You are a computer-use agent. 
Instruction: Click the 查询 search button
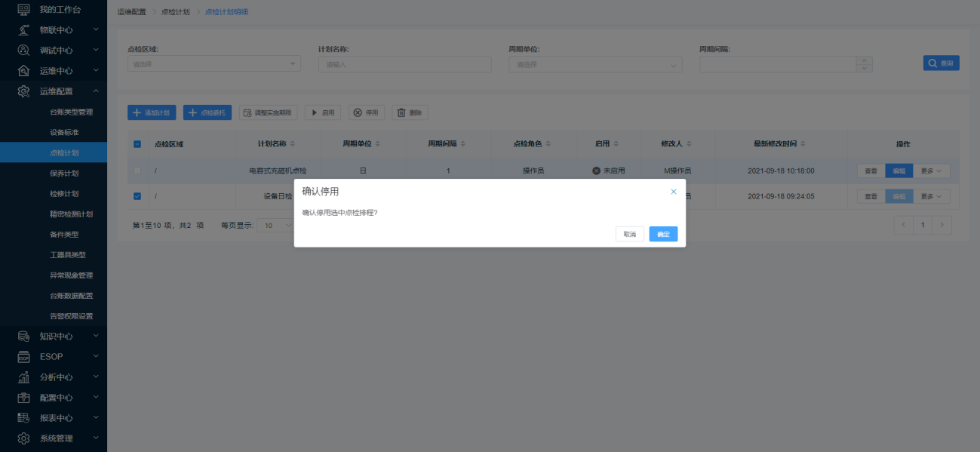(x=942, y=63)
